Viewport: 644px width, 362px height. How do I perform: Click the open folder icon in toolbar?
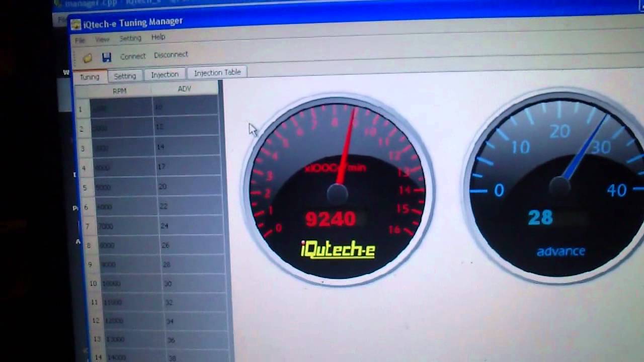[88, 58]
